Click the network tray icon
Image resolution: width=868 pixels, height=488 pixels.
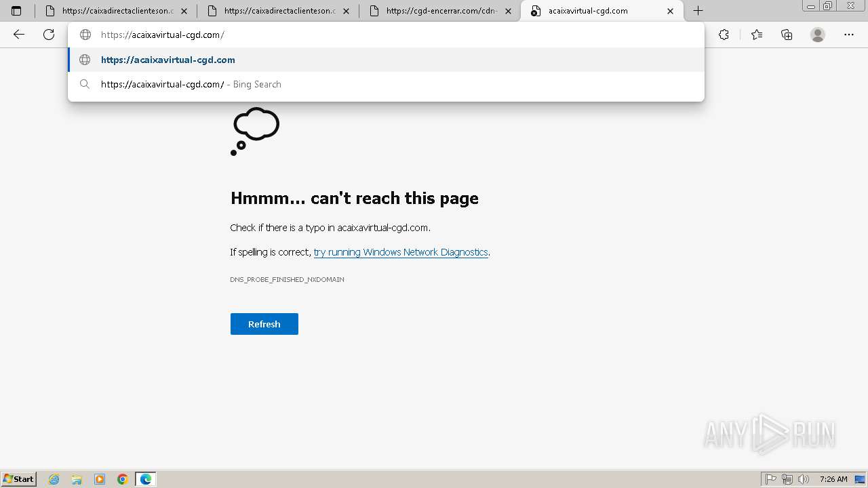point(787,479)
